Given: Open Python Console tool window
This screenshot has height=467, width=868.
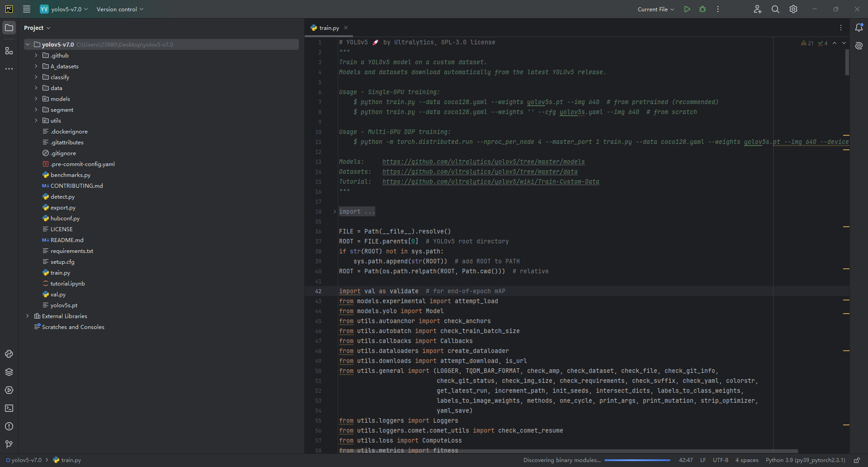Looking at the screenshot, I should point(9,354).
